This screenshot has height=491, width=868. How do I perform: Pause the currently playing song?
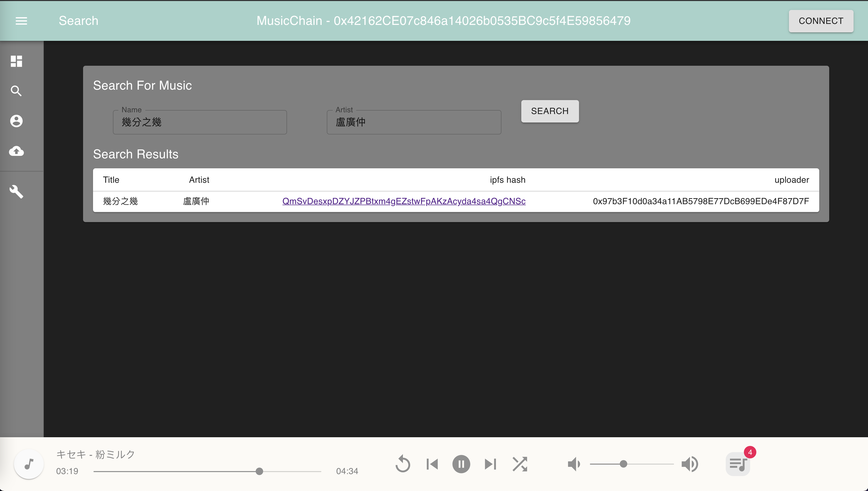tap(461, 464)
